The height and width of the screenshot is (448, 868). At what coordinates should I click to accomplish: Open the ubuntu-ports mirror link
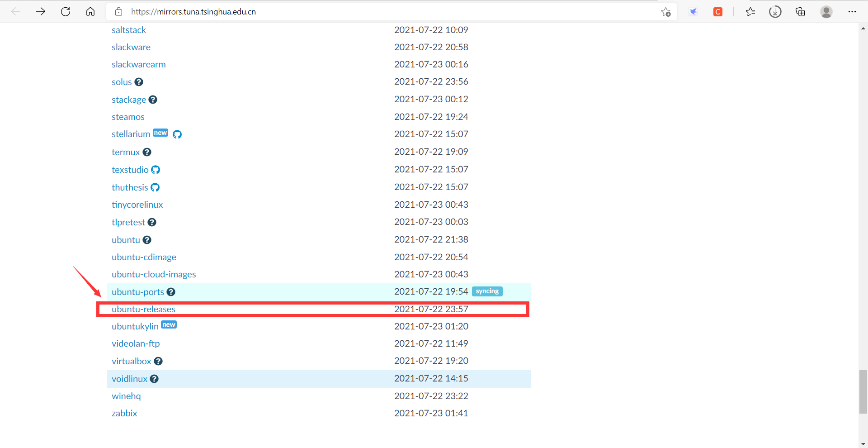[x=138, y=292]
